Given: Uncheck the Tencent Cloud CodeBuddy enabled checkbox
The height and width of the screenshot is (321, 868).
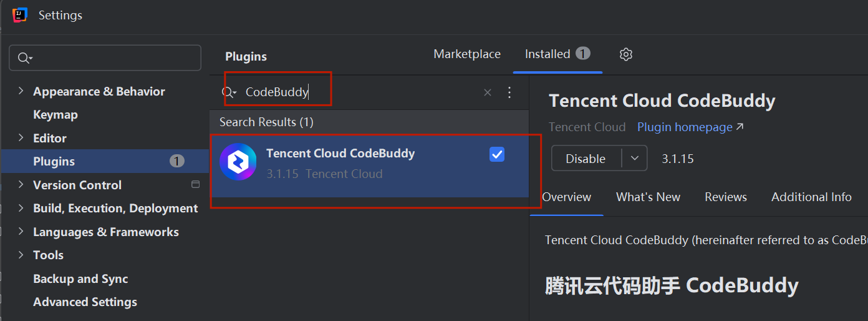Looking at the screenshot, I should [497, 154].
